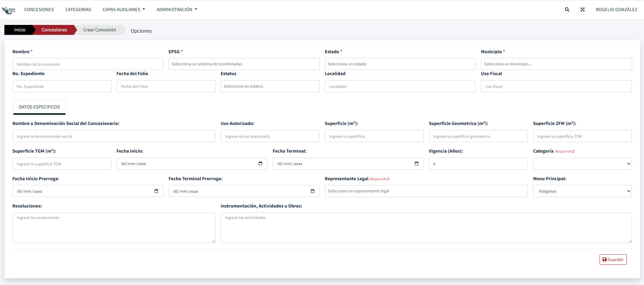
Task: Click the Geo Portal logo
Action: coord(9,10)
